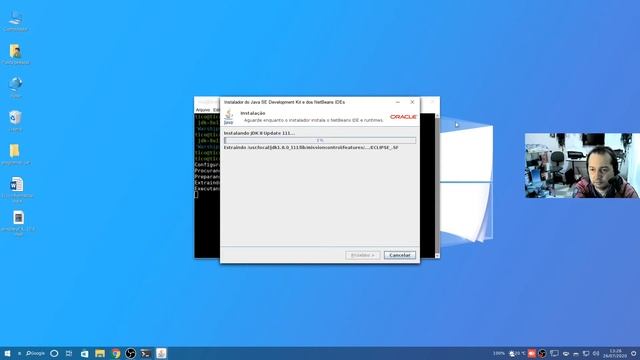640x360 pixels.
Task: Click the terminal scrollbar up arrow
Action: (437, 116)
